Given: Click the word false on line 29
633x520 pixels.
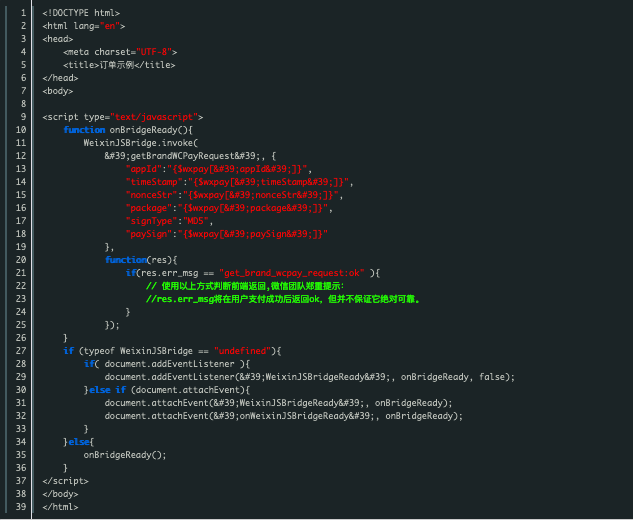Looking at the screenshot, I should [492, 377].
